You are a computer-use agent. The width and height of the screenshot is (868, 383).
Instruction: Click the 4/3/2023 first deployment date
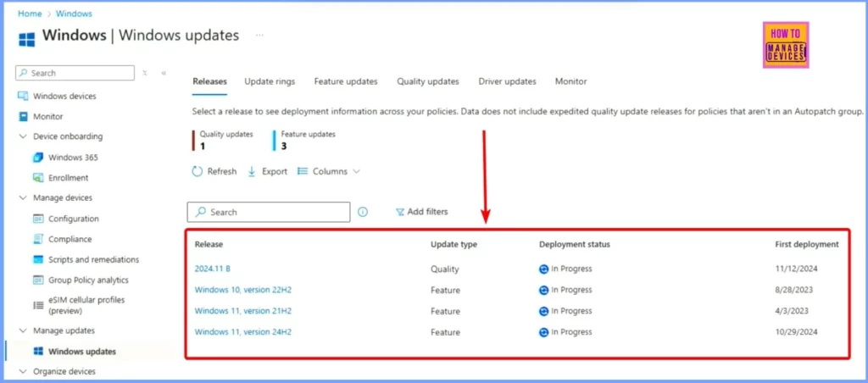click(793, 311)
